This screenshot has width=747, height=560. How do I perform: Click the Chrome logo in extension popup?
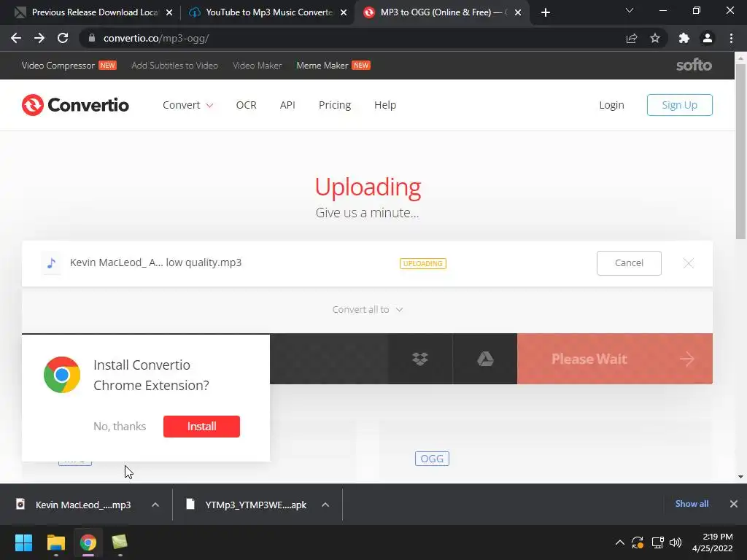click(62, 375)
